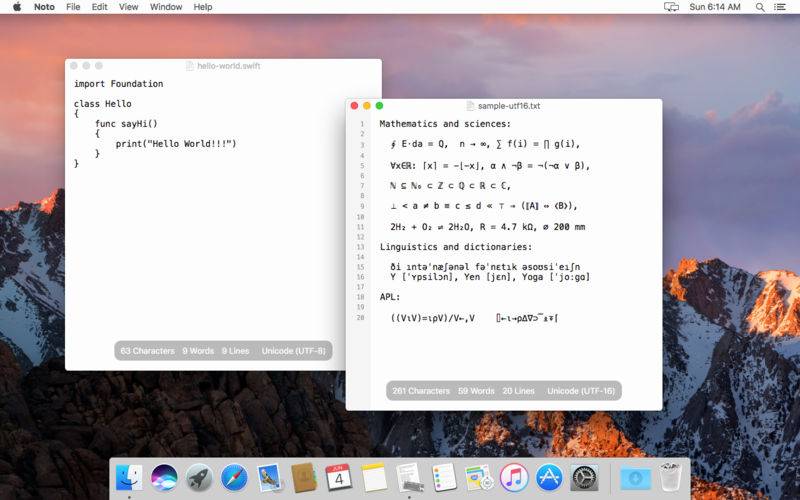Click 261 Characters count in status bar
The height and width of the screenshot is (500, 800).
click(x=421, y=391)
